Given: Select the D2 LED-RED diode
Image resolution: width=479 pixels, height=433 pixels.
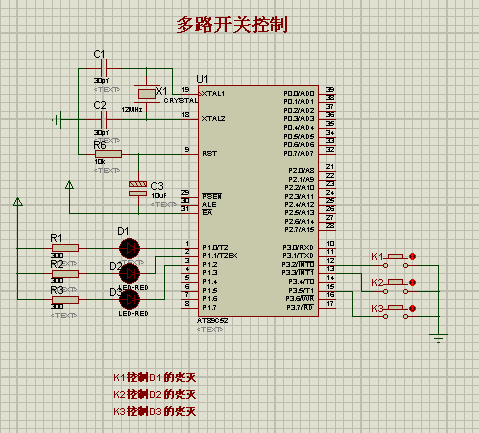Looking at the screenshot, I should pos(129,274).
